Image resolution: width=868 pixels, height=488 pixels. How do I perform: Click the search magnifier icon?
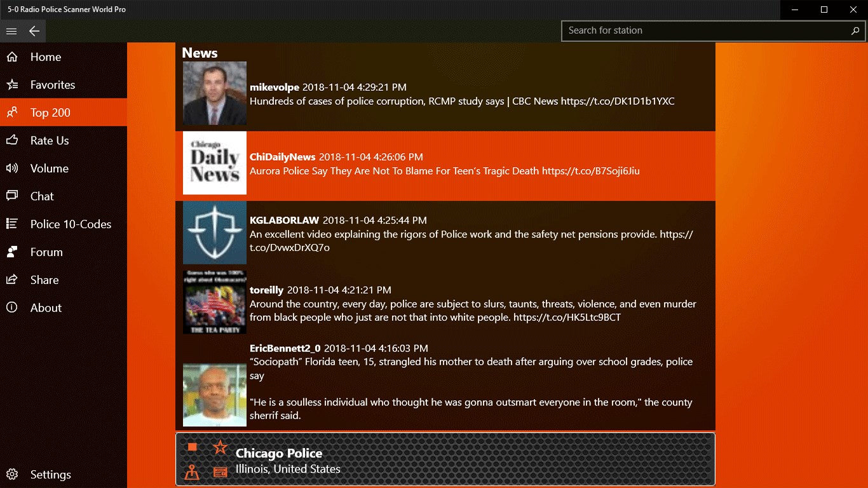(x=855, y=30)
